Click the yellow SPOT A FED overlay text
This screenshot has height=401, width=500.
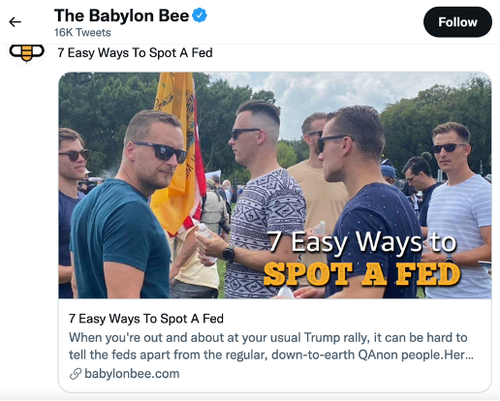[x=362, y=275]
